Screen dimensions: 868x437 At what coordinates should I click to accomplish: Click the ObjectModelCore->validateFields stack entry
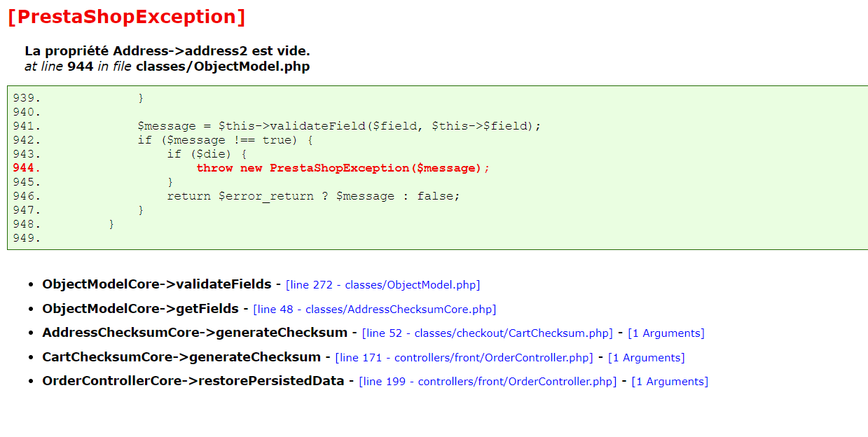157,284
